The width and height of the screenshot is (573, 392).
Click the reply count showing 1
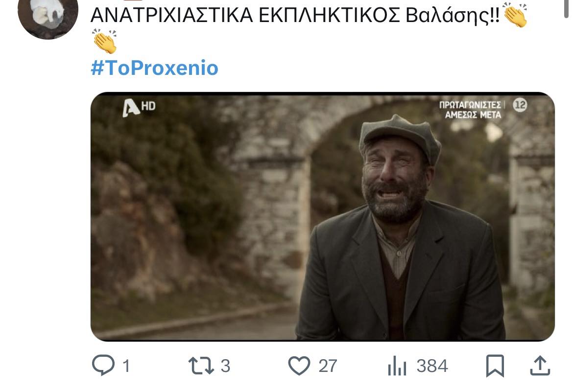pyautogui.click(x=126, y=366)
